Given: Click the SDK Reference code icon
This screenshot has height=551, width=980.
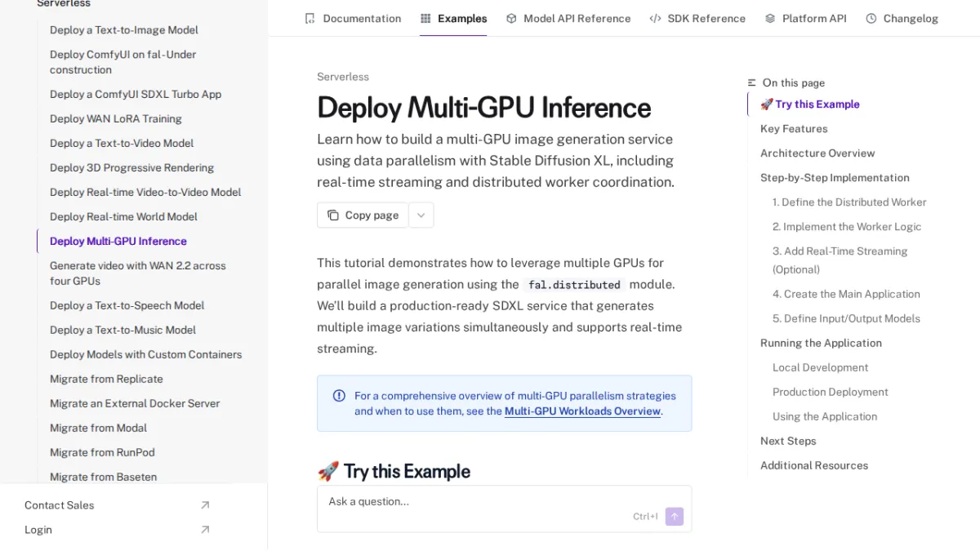Looking at the screenshot, I should point(655,18).
